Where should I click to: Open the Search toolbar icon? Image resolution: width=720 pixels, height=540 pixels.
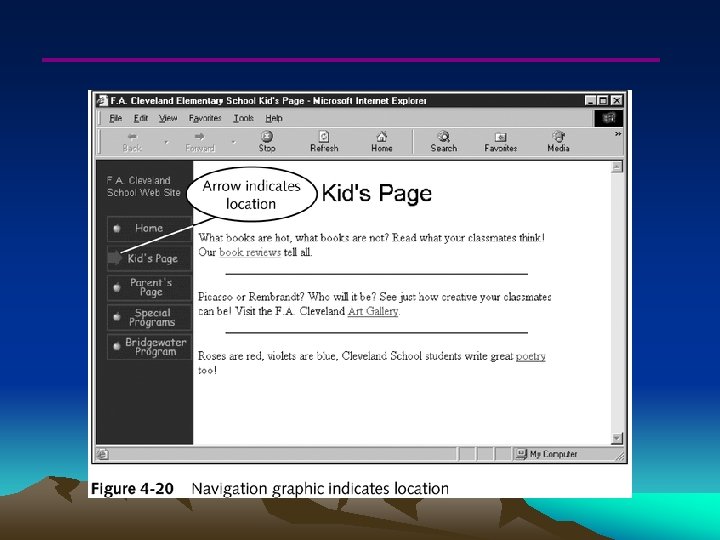(444, 136)
